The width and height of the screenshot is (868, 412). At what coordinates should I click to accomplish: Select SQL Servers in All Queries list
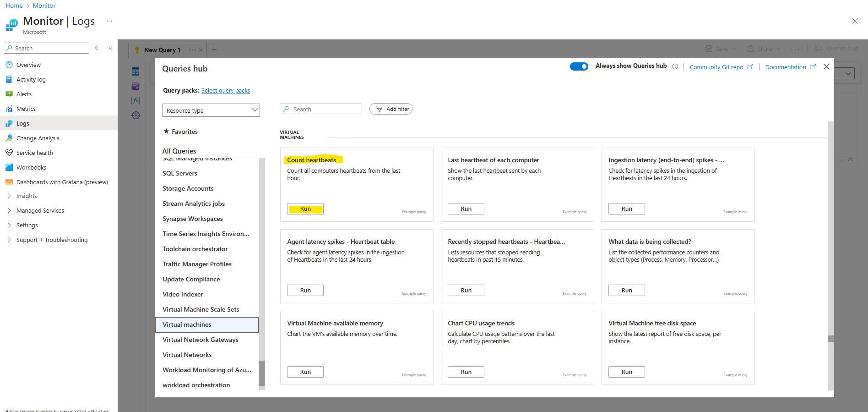pyautogui.click(x=180, y=173)
